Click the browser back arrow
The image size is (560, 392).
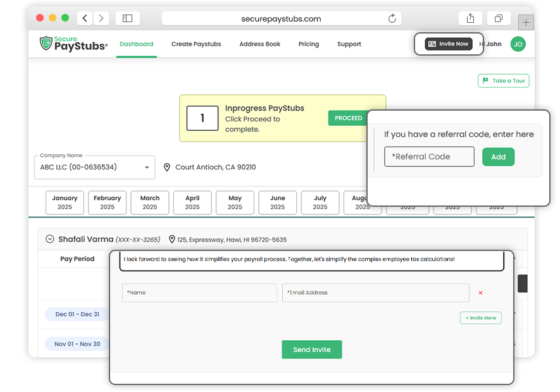pos(85,18)
